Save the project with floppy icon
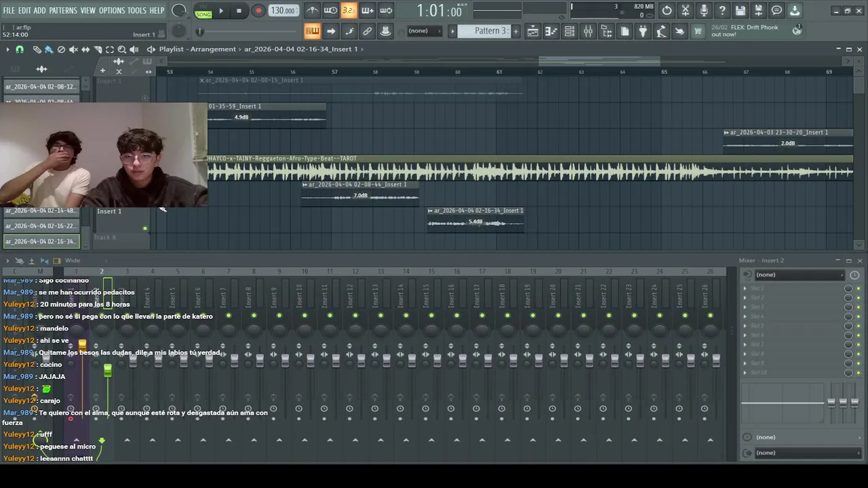This screenshot has width=868, height=488. click(x=741, y=10)
